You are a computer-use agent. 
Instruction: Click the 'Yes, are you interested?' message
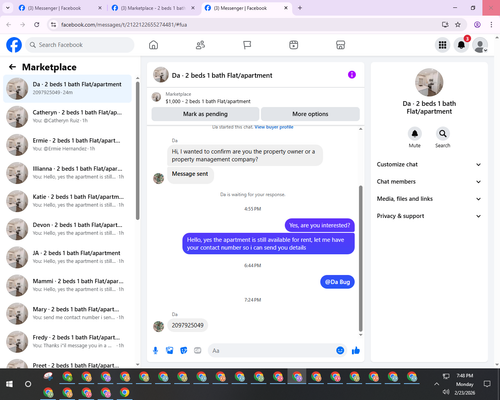320,225
